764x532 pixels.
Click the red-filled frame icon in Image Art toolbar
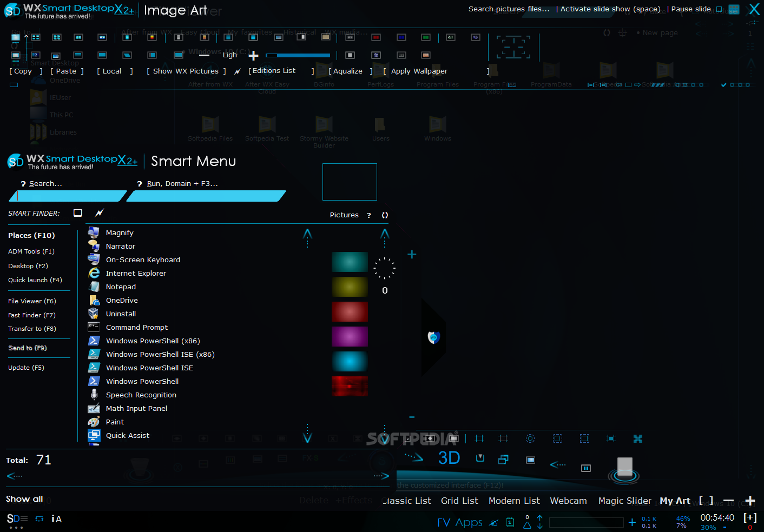pyautogui.click(x=376, y=37)
